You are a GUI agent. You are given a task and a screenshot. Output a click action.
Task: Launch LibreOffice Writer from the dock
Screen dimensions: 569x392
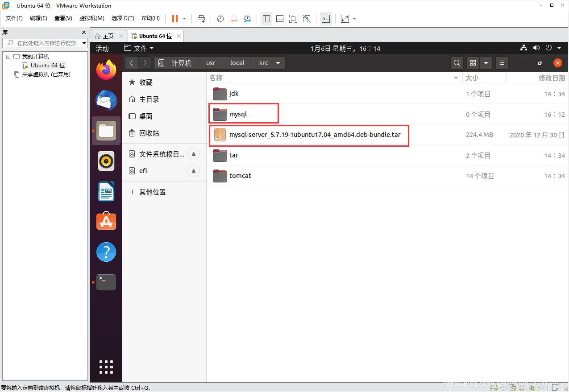click(x=106, y=191)
